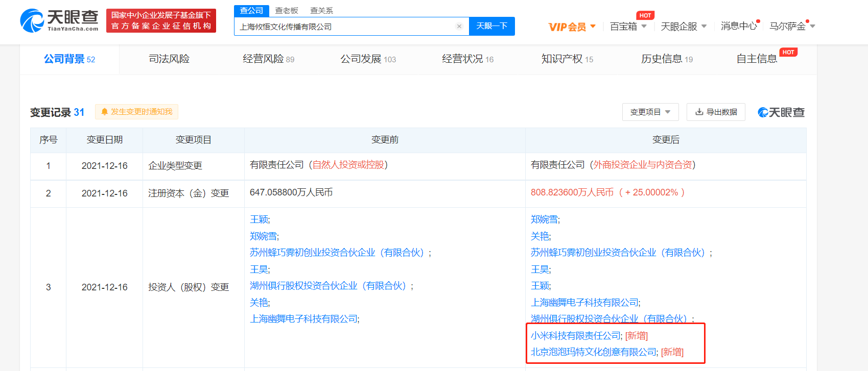The height and width of the screenshot is (371, 868).
Task: Click the 变更记录 31 section heading
Action: pos(57,112)
